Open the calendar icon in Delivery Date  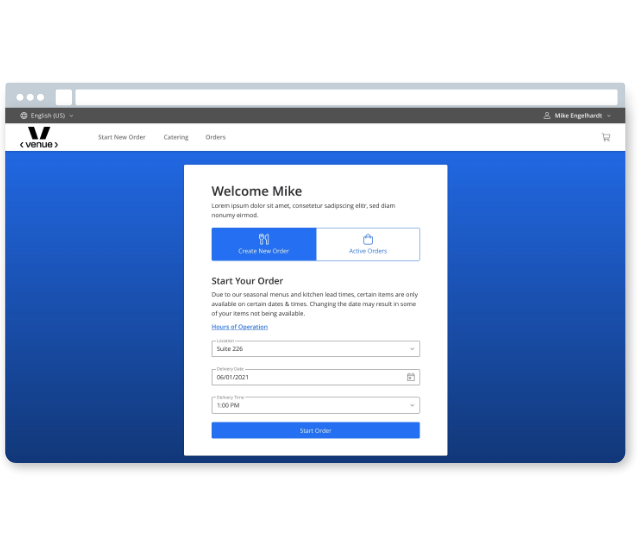[410, 377]
